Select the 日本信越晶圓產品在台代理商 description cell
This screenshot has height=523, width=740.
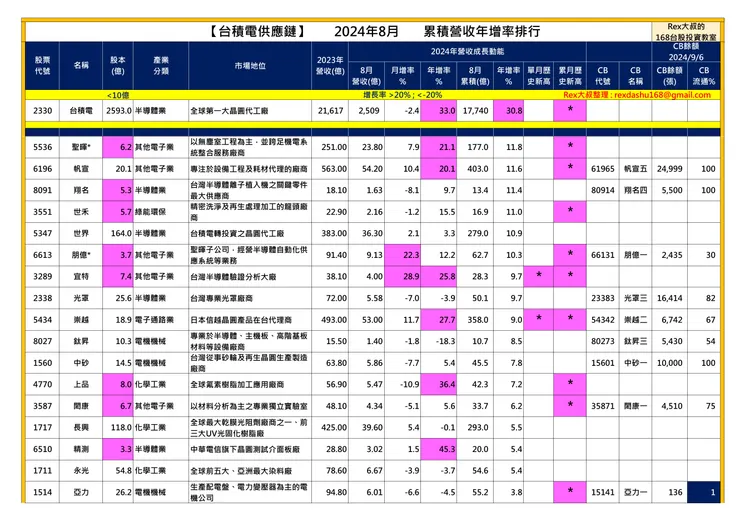tap(250, 320)
